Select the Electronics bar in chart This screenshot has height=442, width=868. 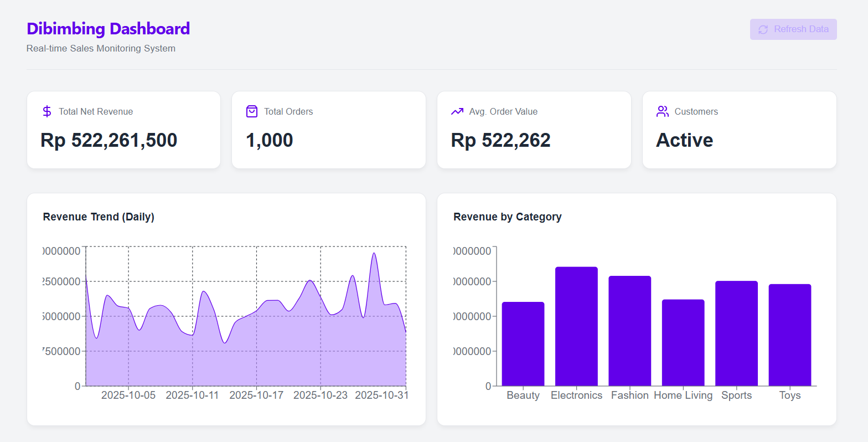pos(576,326)
